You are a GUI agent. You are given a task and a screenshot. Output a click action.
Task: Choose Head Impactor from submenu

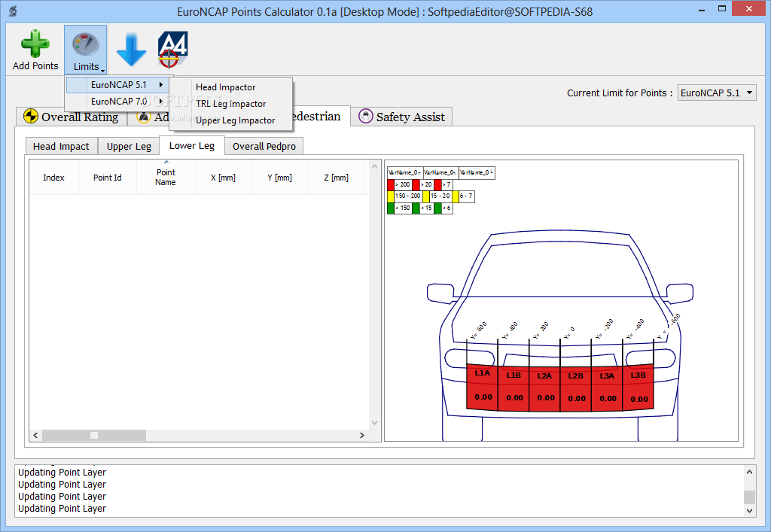pos(226,87)
